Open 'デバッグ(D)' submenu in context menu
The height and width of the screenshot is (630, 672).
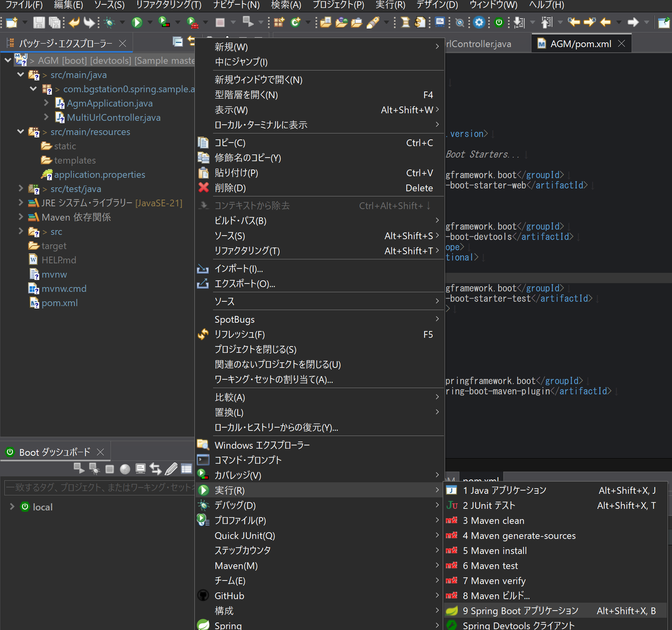tap(319, 505)
